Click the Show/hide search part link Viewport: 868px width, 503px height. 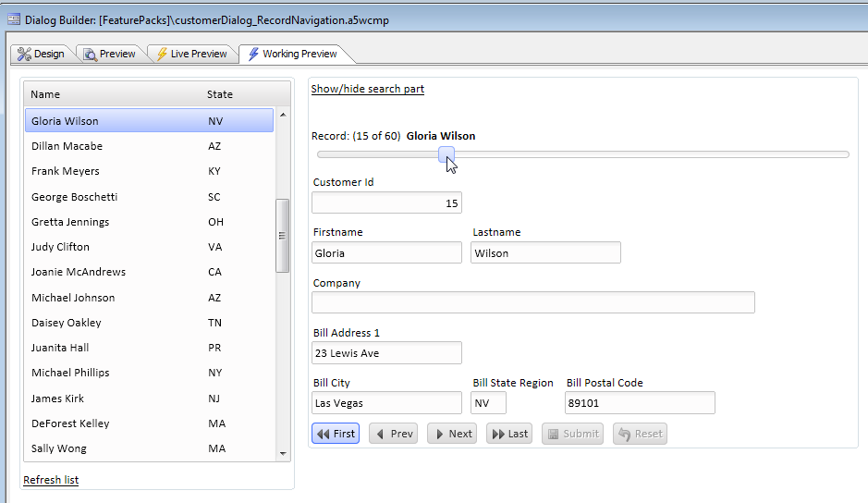tap(368, 89)
